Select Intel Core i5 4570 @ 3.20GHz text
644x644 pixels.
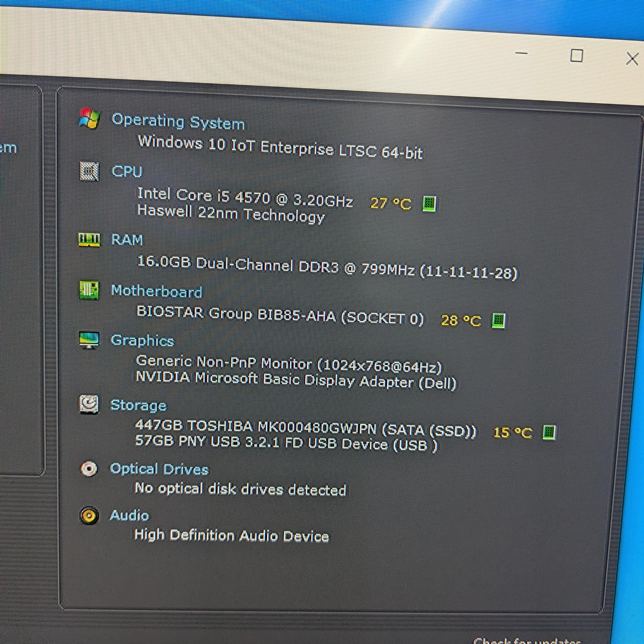tap(245, 198)
